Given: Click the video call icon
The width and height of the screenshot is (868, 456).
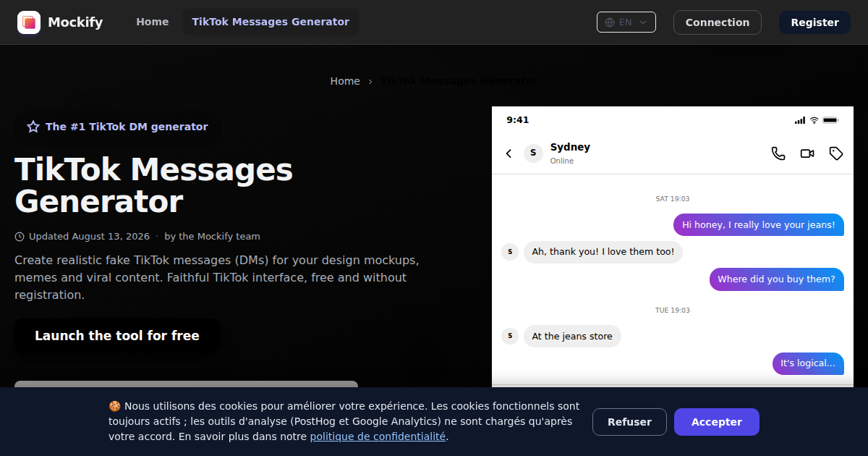Looking at the screenshot, I should point(807,153).
